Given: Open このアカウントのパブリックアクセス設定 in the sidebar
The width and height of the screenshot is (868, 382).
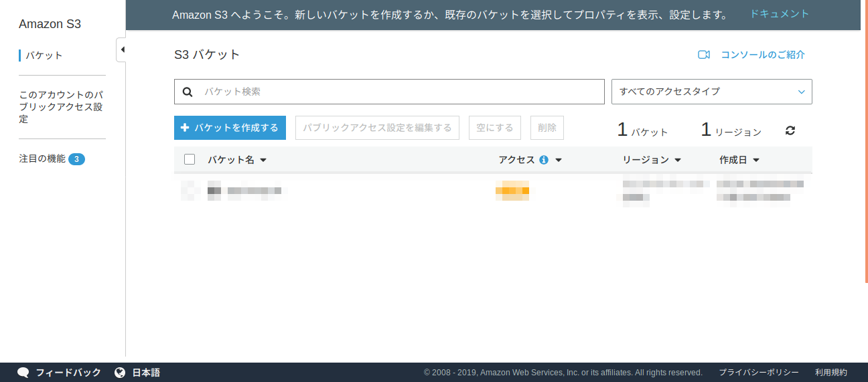Looking at the screenshot, I should [61, 107].
